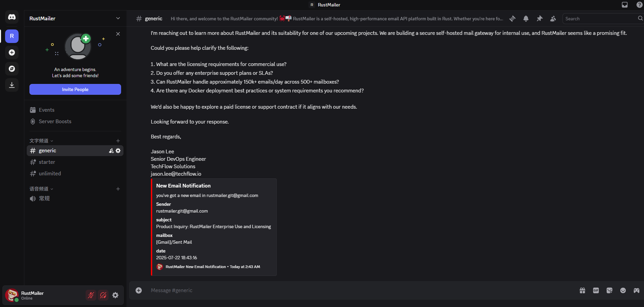The height and width of the screenshot is (307, 644).
Task: Open the emoji picker
Action: (623, 290)
